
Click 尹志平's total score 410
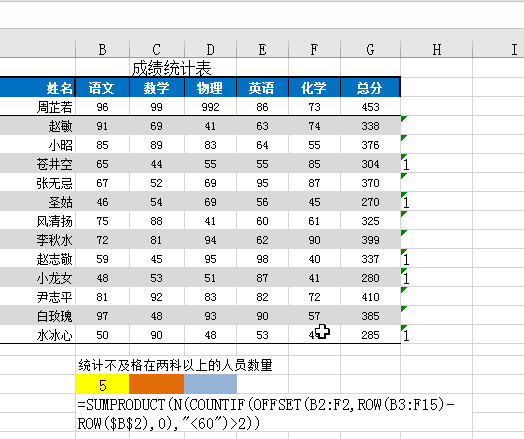[x=370, y=297]
